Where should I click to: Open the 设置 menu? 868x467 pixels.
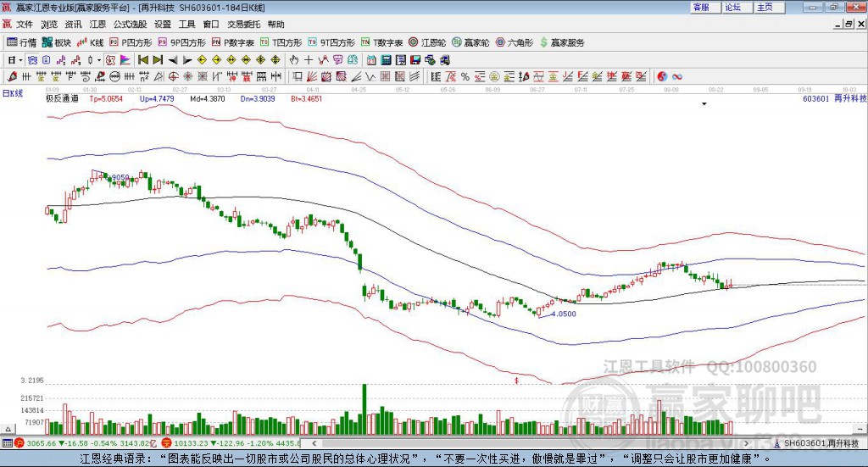(163, 25)
